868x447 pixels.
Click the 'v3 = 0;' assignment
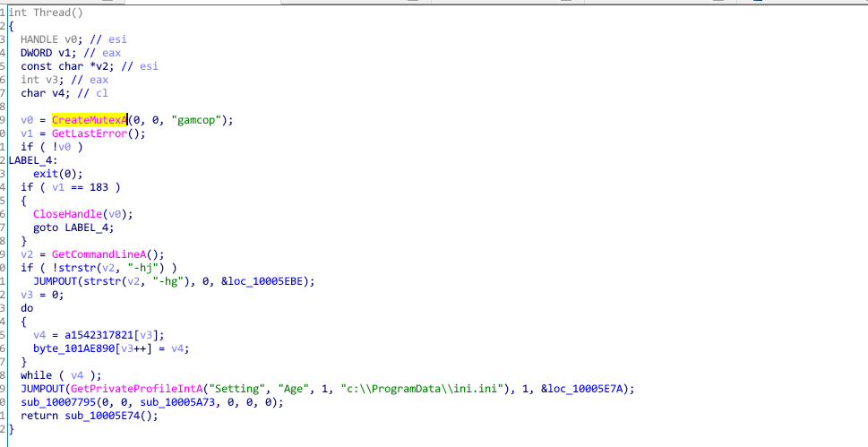(43, 295)
